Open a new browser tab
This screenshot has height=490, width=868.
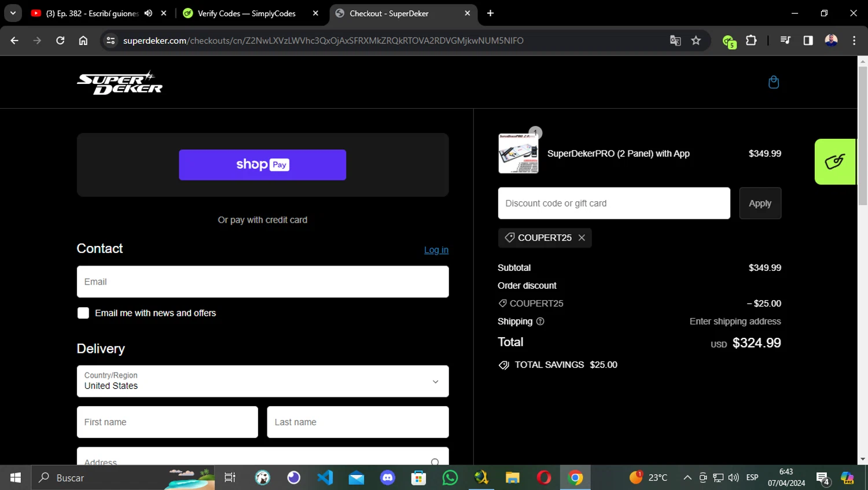[x=490, y=13]
